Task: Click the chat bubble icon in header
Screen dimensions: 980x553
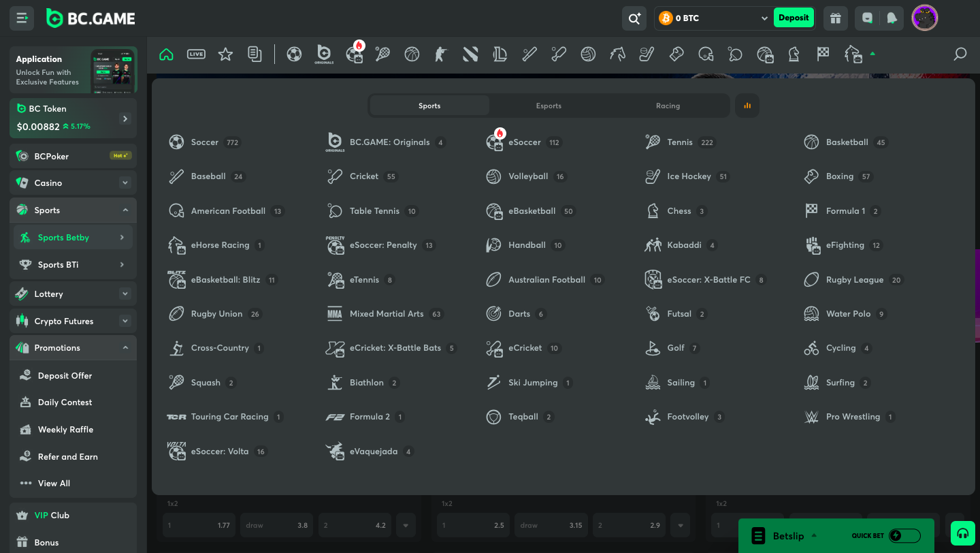Action: (x=867, y=18)
